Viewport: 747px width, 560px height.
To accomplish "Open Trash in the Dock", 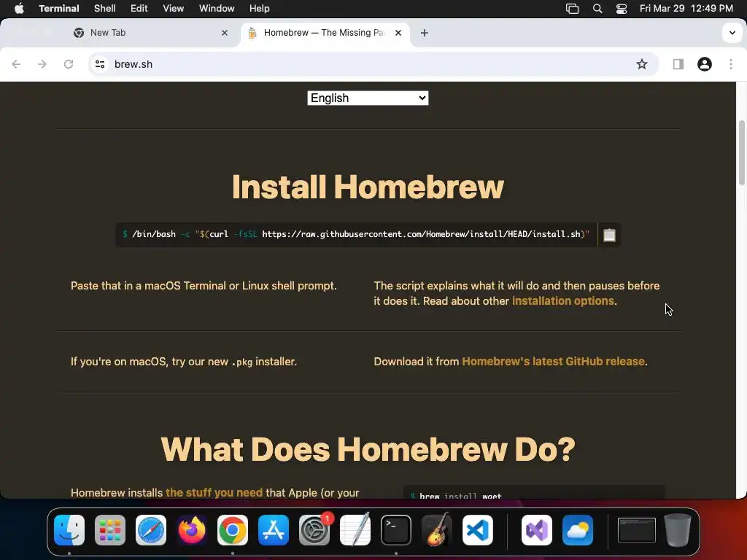I will [678, 530].
